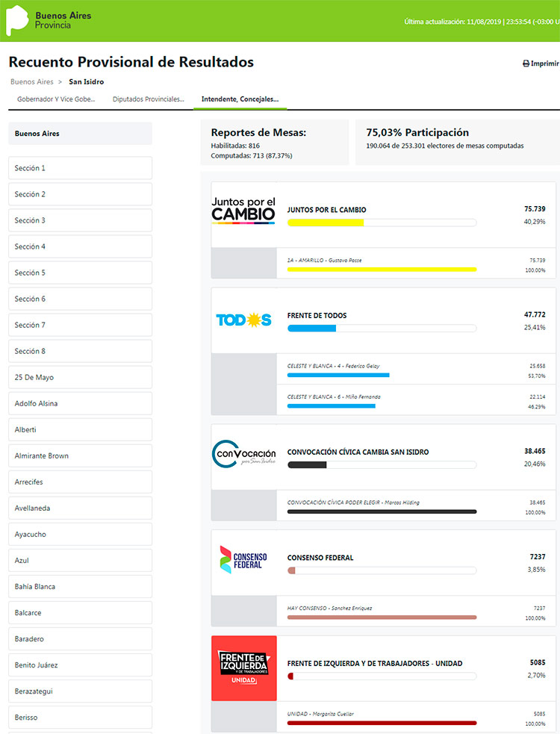Select Sección 1 in the sidebar
Screen dimensions: 560x734
[80, 168]
